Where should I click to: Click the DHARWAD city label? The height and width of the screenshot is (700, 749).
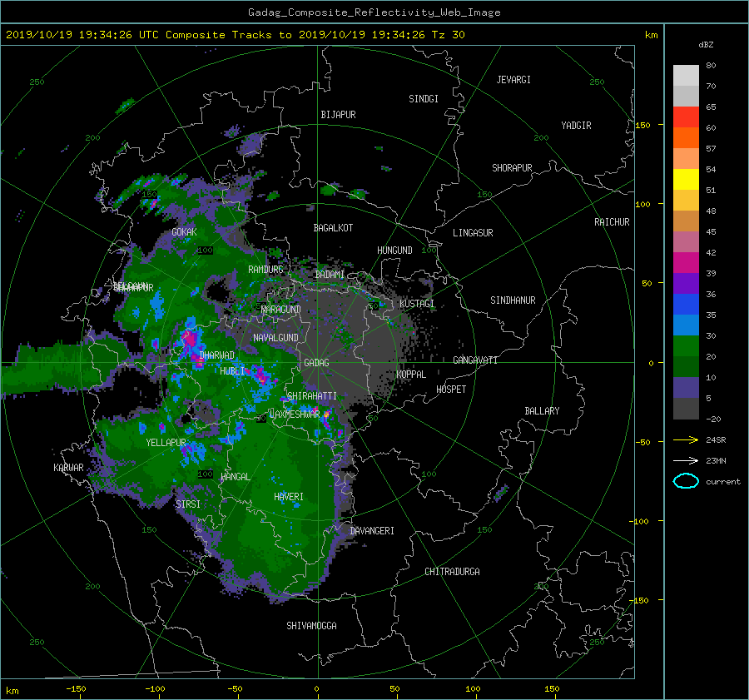pos(217,355)
